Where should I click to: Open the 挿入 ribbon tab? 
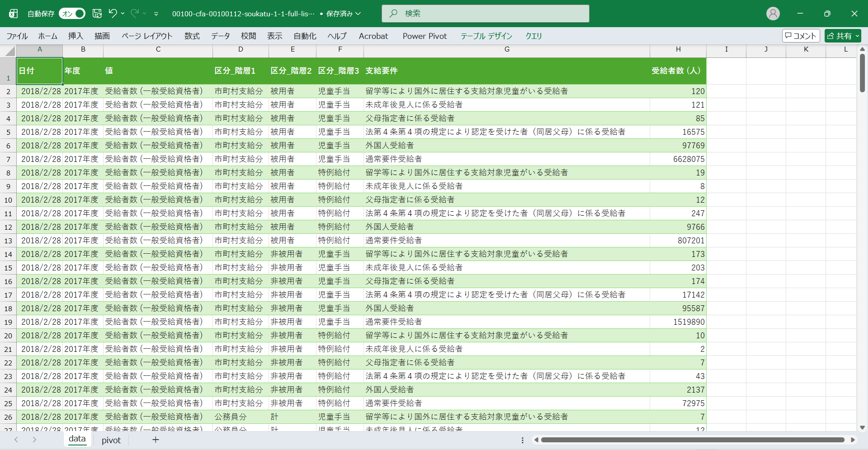click(x=75, y=36)
